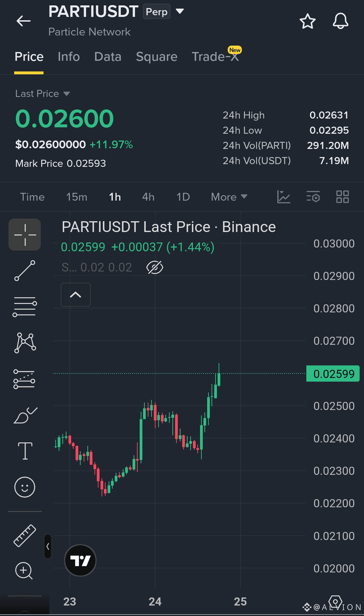Screen dimensions: 364x616
Task: Select the 1D timeframe
Action: (183, 197)
